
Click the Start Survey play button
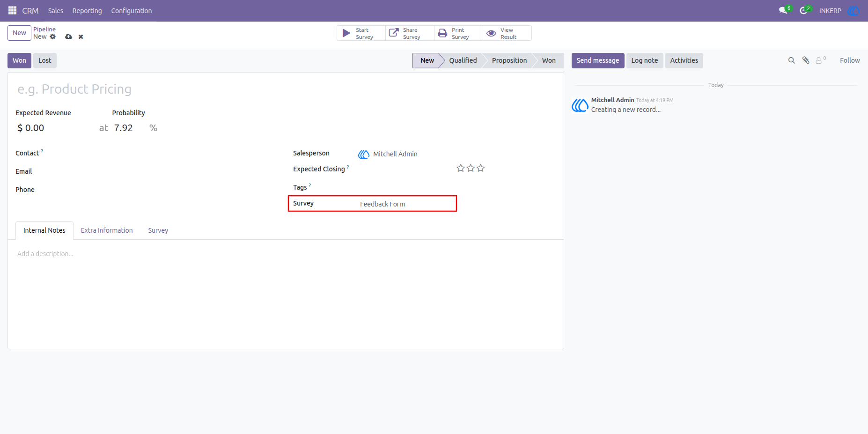(x=361, y=33)
